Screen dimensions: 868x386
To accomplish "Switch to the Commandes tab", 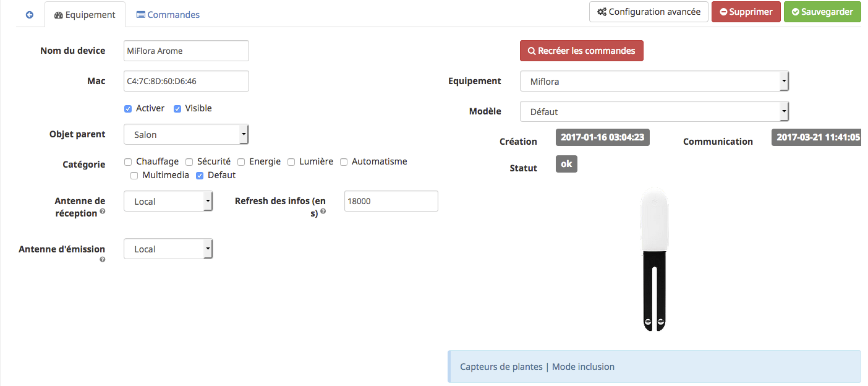I will (168, 14).
